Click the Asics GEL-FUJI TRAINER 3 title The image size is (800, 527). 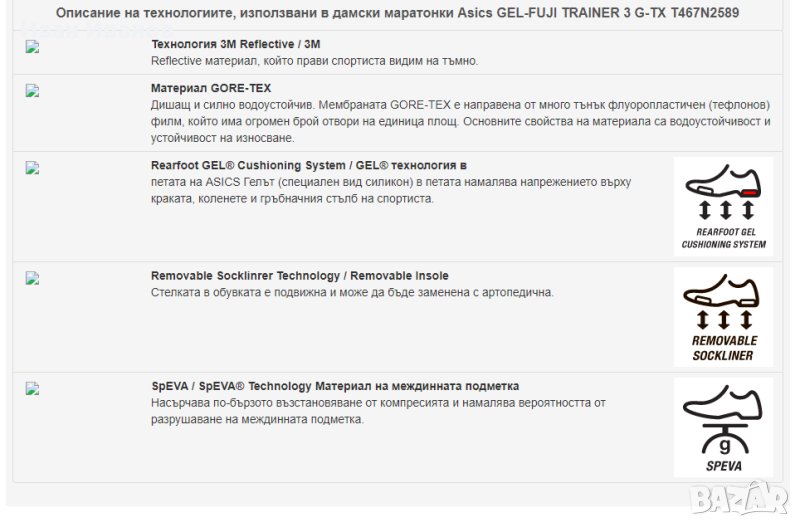(399, 13)
